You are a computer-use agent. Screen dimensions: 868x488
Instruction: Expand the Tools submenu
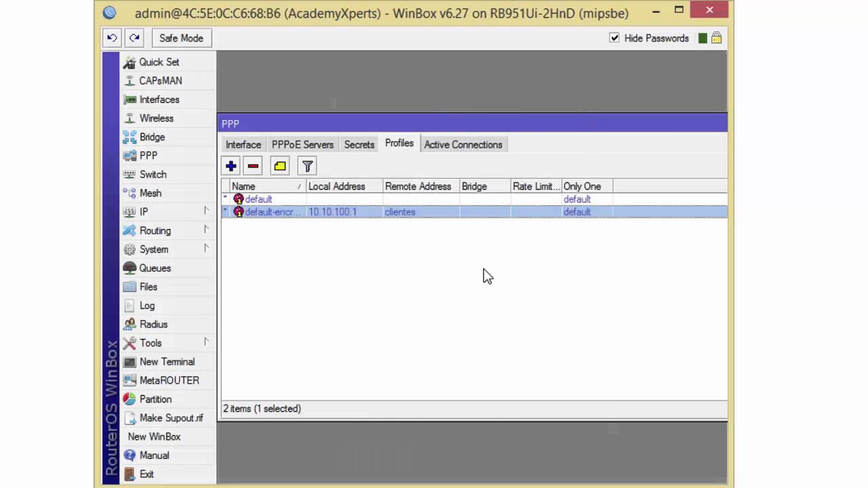167,343
